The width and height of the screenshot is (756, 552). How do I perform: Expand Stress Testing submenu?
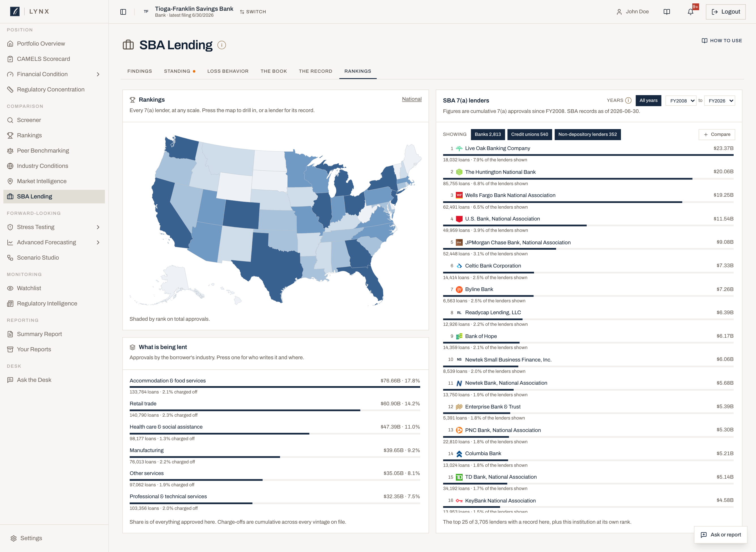pos(98,227)
